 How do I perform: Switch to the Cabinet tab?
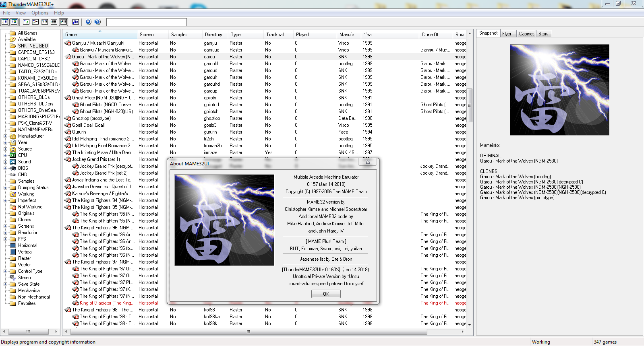coord(526,34)
